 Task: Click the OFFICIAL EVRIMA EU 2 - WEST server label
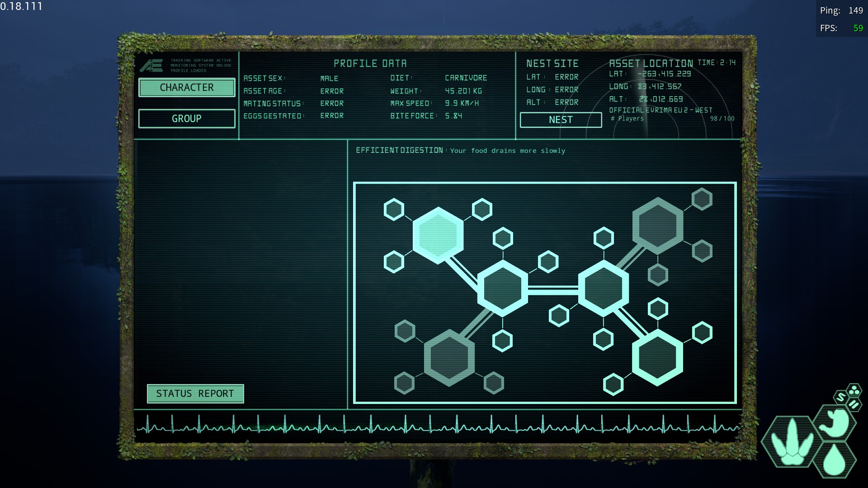[660, 110]
